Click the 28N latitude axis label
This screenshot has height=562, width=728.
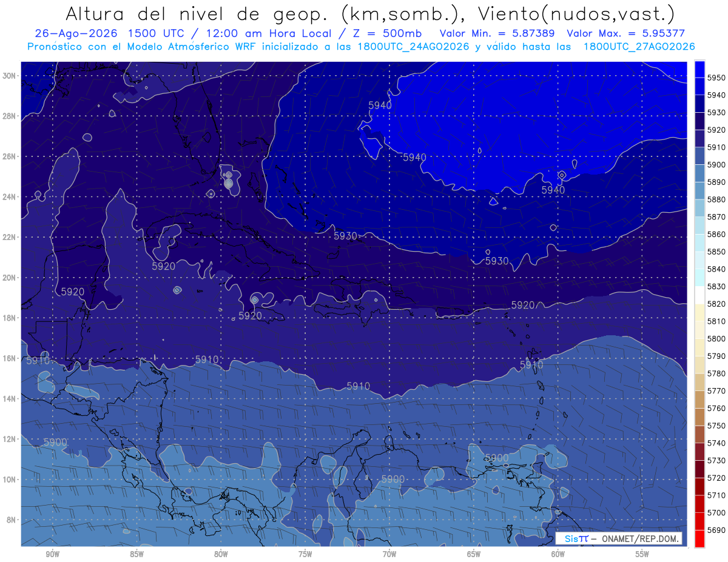click(x=8, y=116)
